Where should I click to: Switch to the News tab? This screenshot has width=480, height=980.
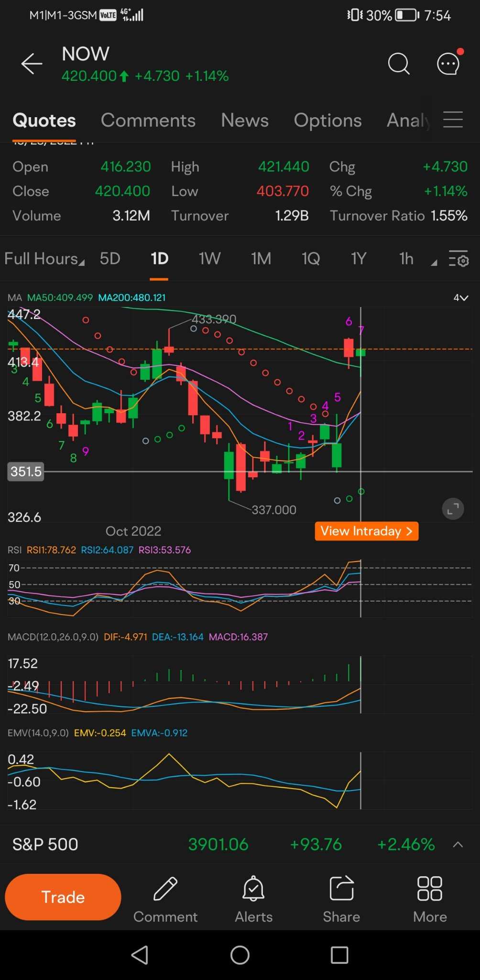point(245,121)
